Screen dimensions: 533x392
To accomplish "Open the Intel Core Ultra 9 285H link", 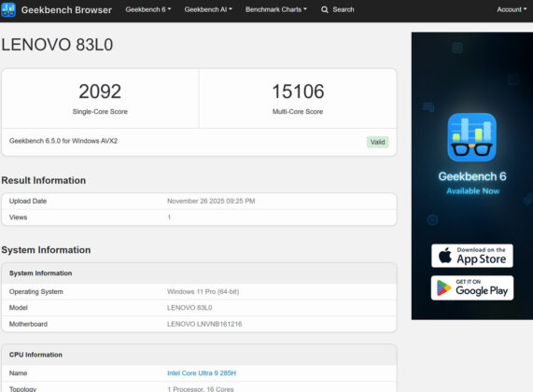I will point(202,373).
